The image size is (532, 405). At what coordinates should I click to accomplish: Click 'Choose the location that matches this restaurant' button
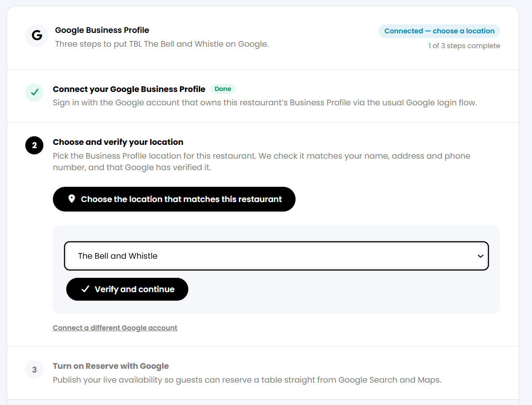coord(174,199)
